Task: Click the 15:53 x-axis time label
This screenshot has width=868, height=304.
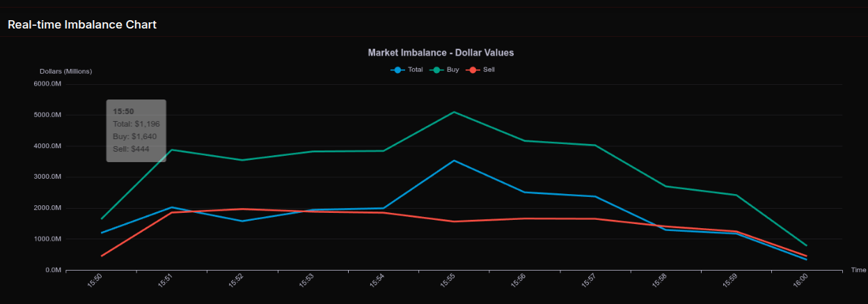Action: [307, 280]
